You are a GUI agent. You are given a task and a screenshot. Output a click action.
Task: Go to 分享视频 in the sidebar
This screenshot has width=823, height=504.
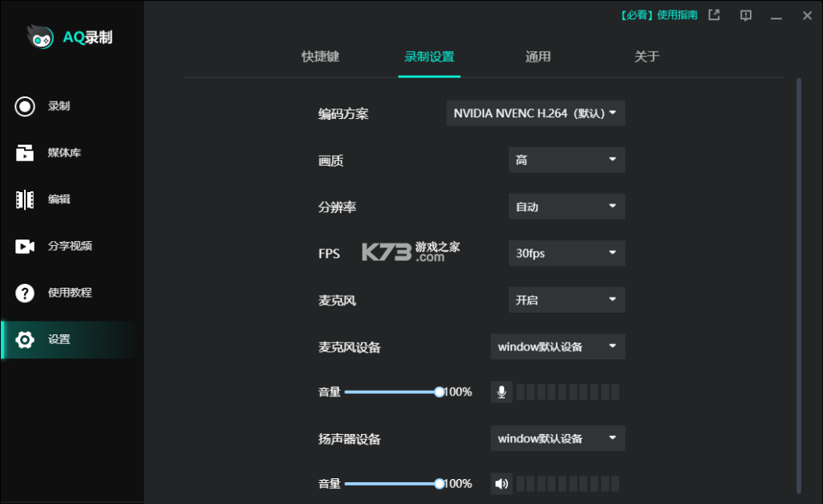72,246
